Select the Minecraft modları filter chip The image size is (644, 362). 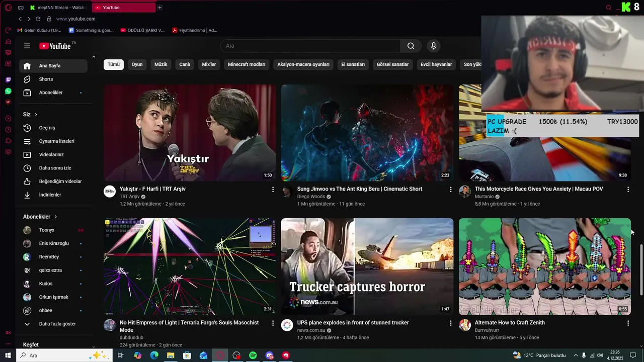247,64
